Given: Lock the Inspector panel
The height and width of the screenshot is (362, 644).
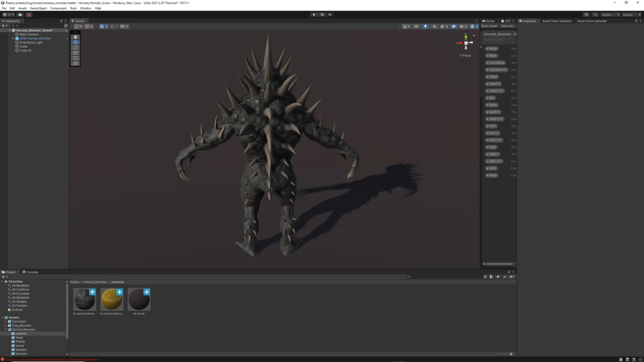Looking at the screenshot, I should (x=636, y=21).
